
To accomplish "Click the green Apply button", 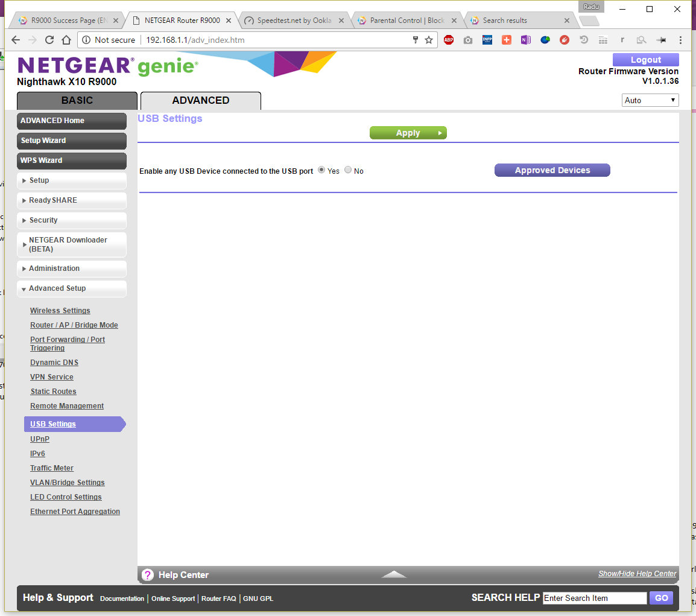I will (x=408, y=133).
